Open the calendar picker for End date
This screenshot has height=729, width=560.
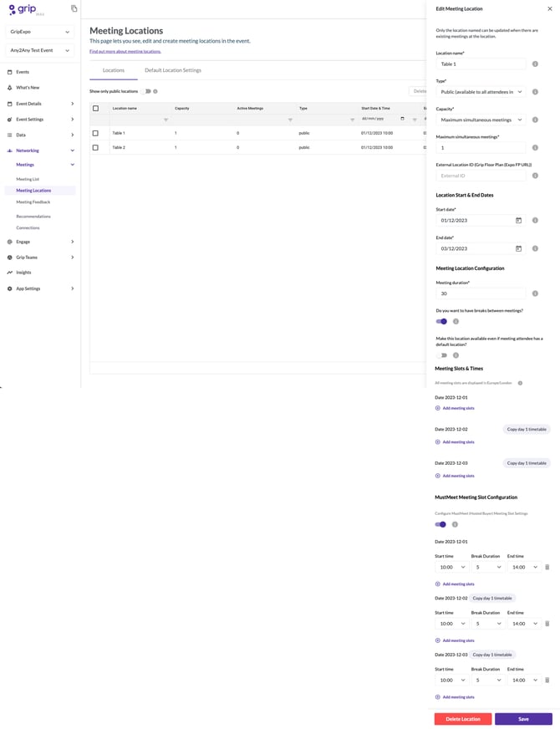coord(518,248)
